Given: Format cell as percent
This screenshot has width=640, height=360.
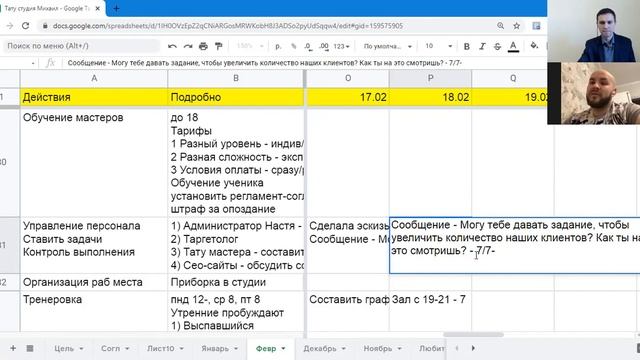Looking at the screenshot, I should 293,47.
